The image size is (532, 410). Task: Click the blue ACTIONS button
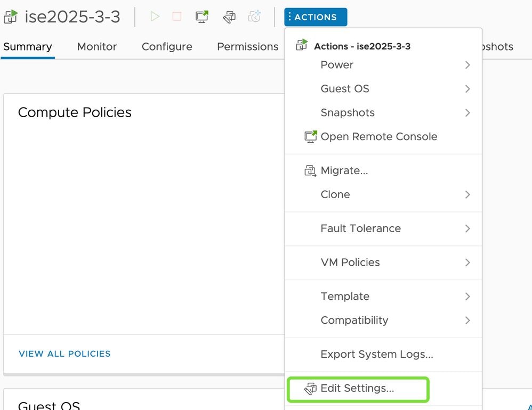[316, 17]
